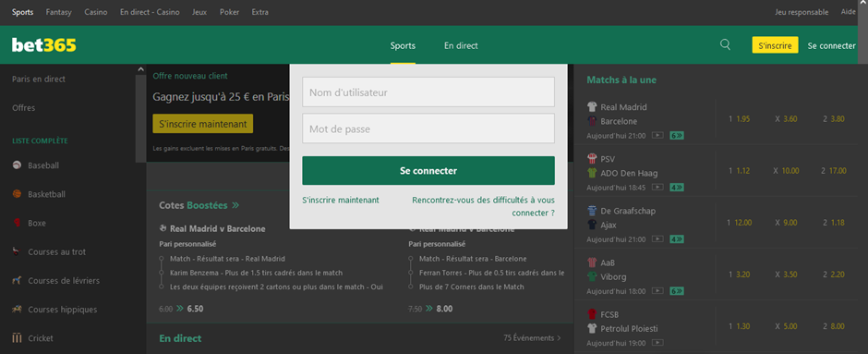Image resolution: width=868 pixels, height=354 pixels.
Task: Open the Jeux menu item
Action: click(199, 12)
